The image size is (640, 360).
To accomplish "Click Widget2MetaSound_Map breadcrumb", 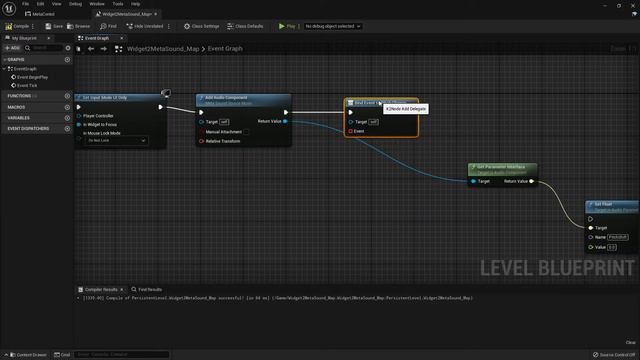I will pos(163,49).
